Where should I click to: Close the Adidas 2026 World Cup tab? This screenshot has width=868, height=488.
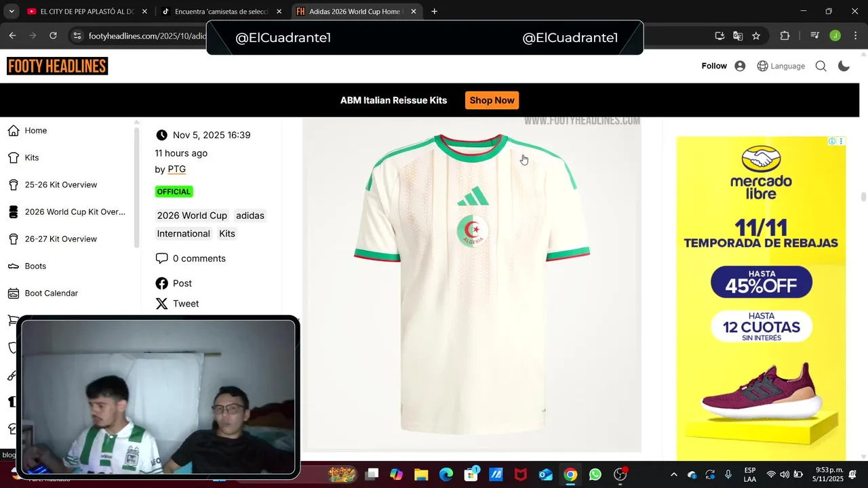(x=414, y=12)
